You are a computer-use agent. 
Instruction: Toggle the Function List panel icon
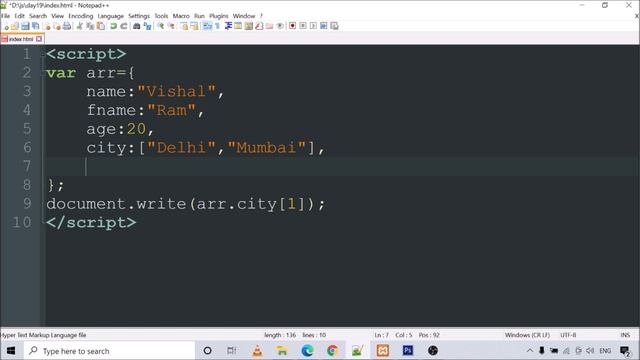259,26
